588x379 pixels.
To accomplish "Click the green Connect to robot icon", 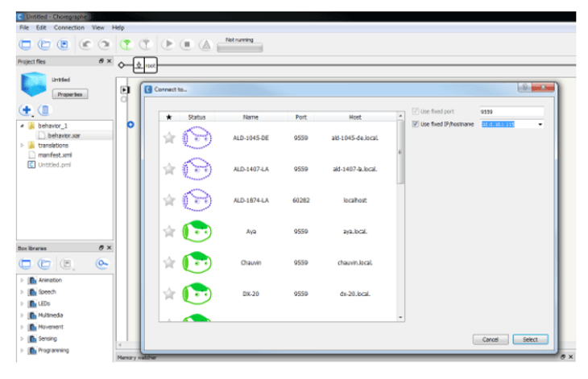I will coord(126,45).
